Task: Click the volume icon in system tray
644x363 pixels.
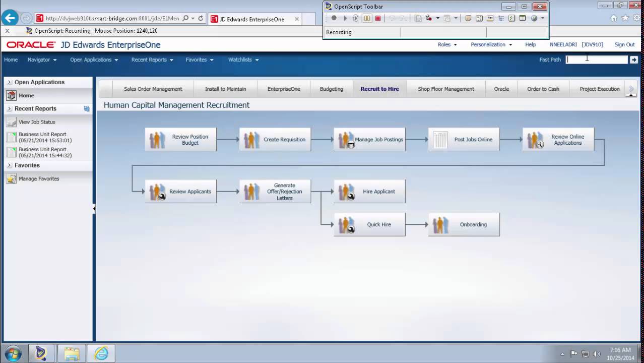Action: [597, 354]
